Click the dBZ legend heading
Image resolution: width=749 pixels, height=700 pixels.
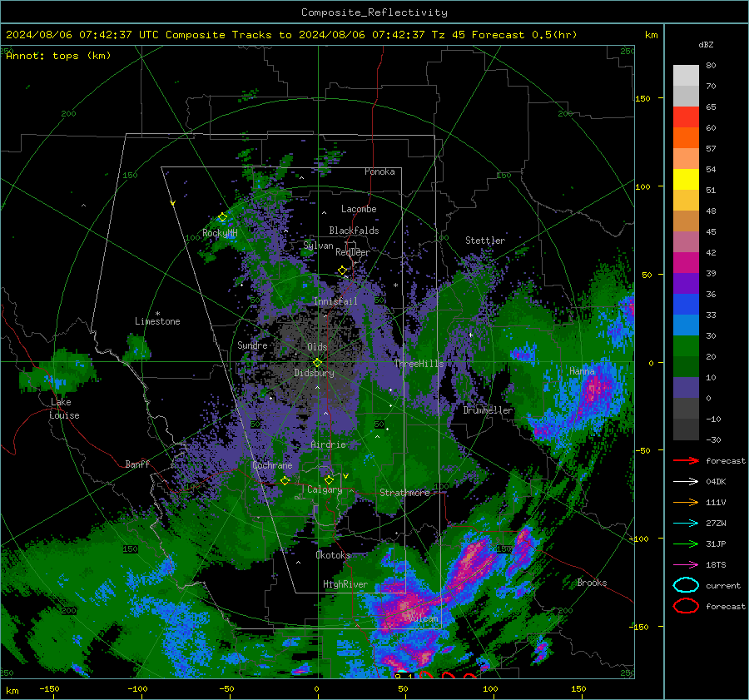tap(706, 44)
